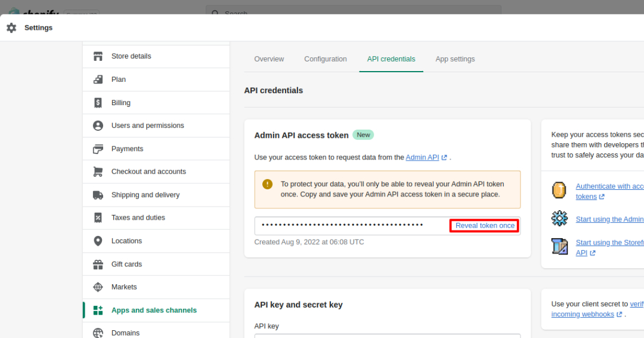Open Users and permissions settings
This screenshot has width=644, height=338.
[156, 125]
